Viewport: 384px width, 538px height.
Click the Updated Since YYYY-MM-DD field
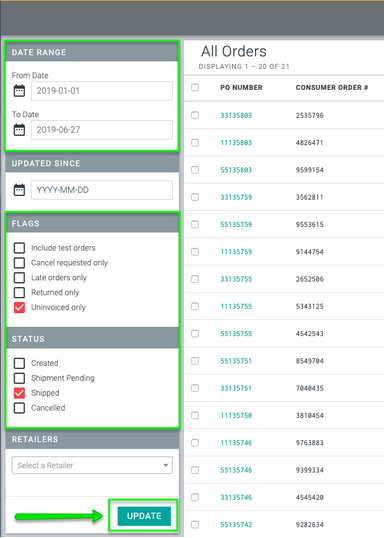pos(102,190)
